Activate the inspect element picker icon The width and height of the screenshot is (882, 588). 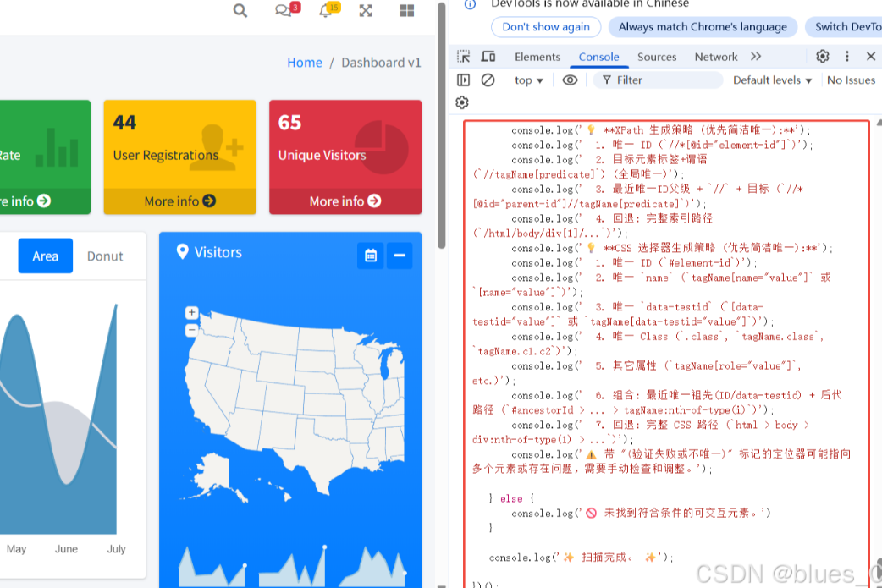tap(464, 56)
